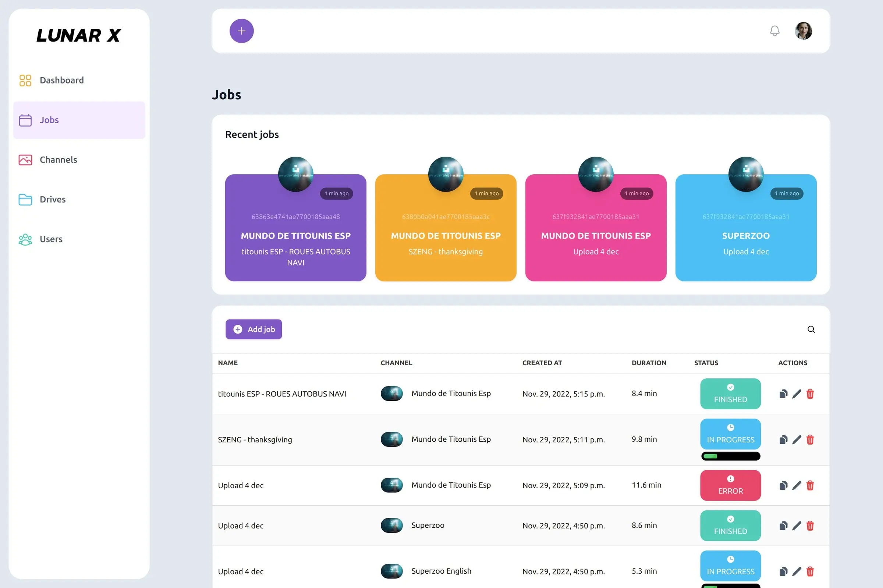Image resolution: width=883 pixels, height=588 pixels.
Task: Edit the Superzoo 8.6 min job
Action: point(797,526)
